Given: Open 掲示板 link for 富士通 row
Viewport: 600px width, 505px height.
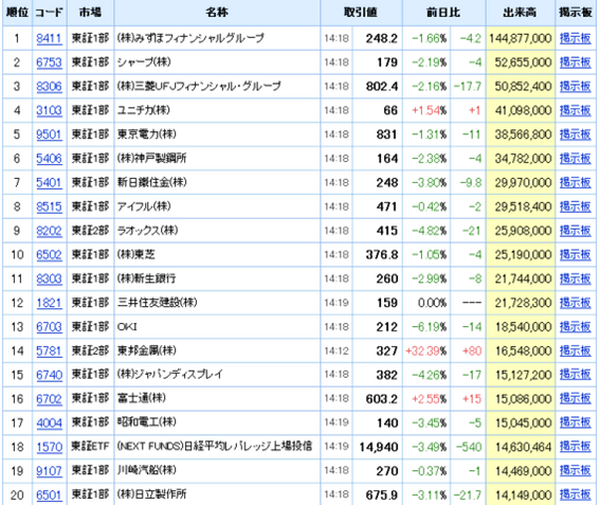Looking at the screenshot, I should coord(575,399).
